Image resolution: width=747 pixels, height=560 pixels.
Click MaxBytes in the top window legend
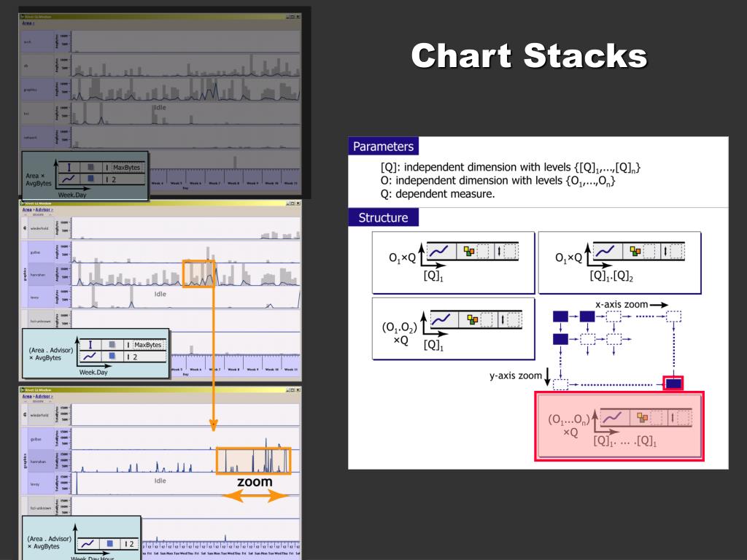(x=127, y=168)
